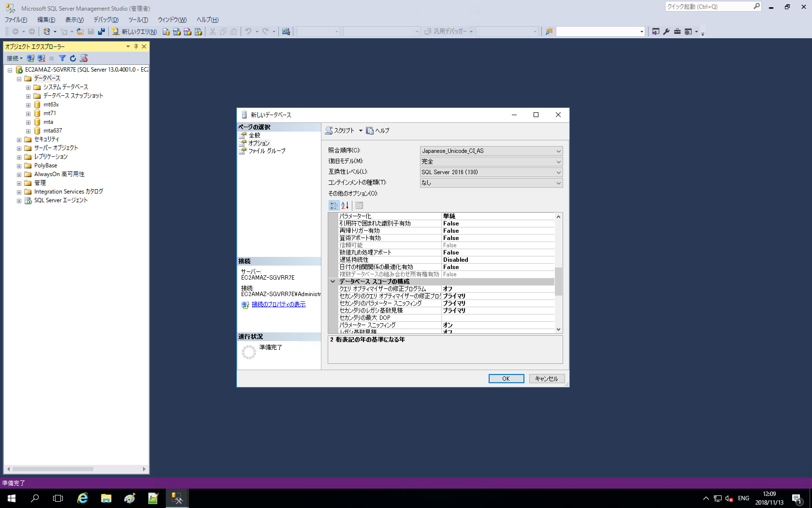The image size is (812, 508).
Task: Click the キャンセル button
Action: click(547, 378)
